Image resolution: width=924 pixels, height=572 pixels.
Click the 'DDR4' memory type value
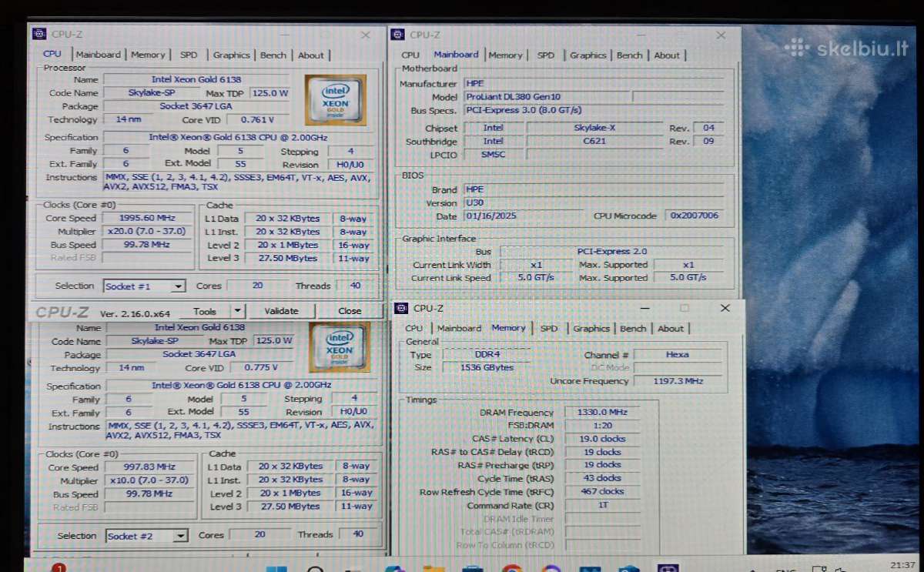click(486, 355)
